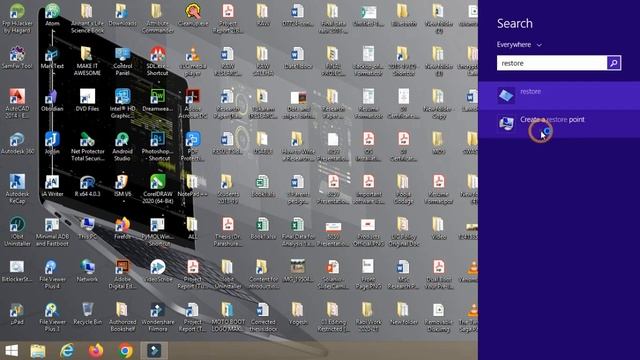
Task: Select the IObit Uninstaller shortcut
Action: 17,231
